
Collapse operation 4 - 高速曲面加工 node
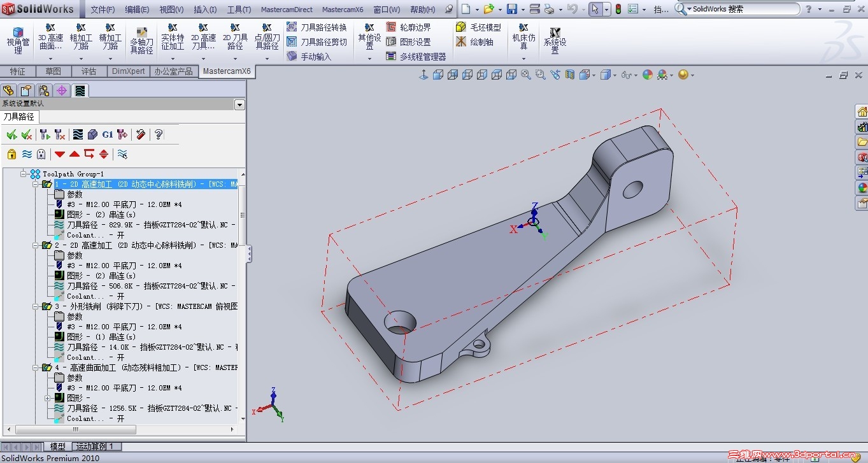pos(36,367)
